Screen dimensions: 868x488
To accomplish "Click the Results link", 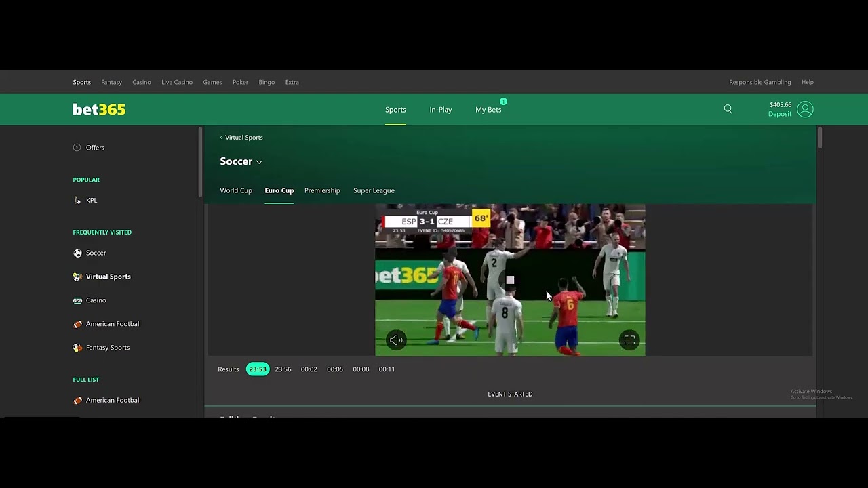I will 229,369.
